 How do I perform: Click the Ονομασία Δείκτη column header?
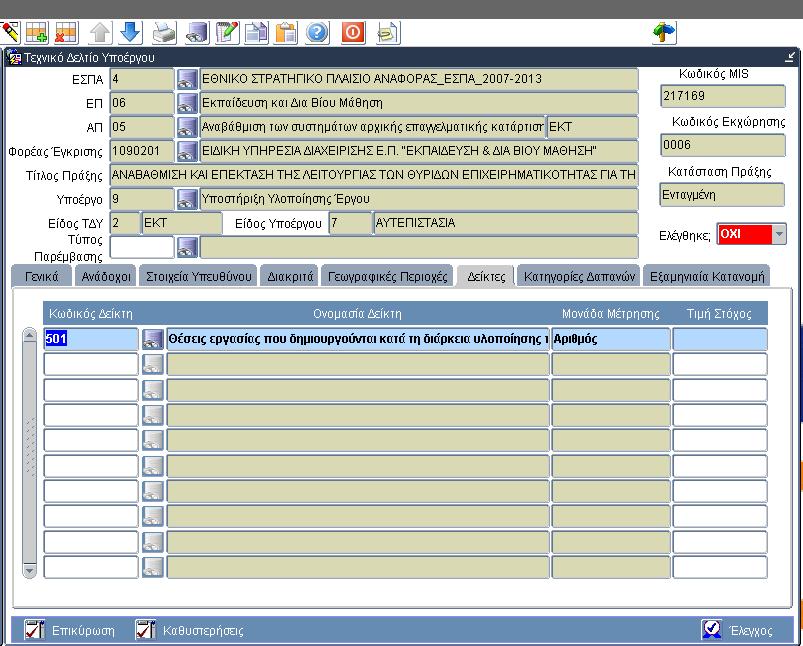coord(357,314)
